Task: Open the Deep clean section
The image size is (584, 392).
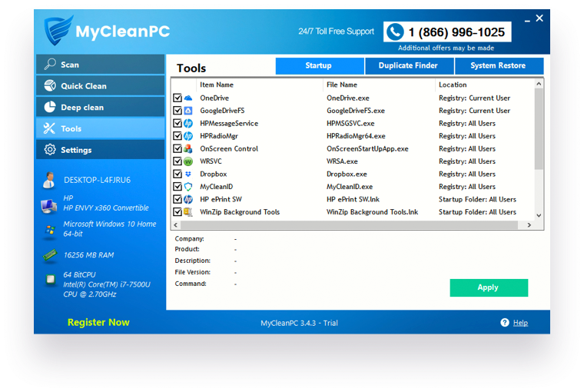Action: tap(101, 107)
